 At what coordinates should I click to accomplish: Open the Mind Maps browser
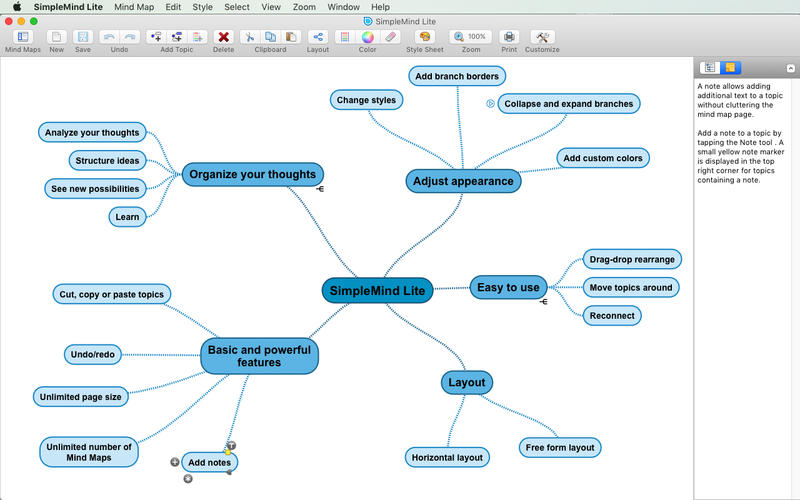[22, 37]
